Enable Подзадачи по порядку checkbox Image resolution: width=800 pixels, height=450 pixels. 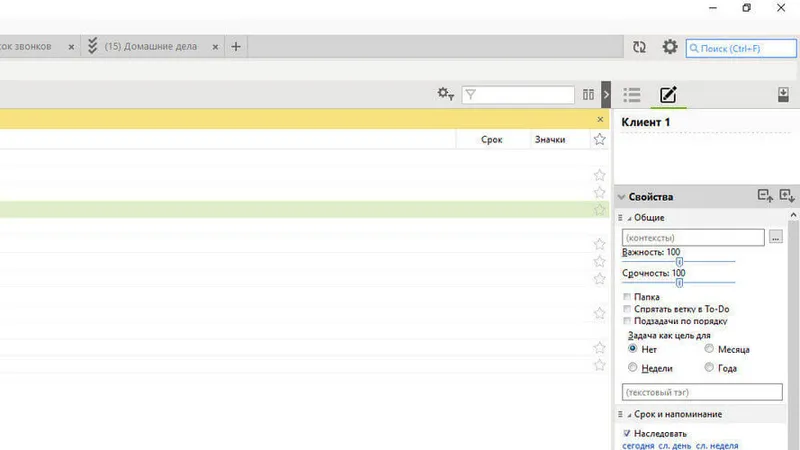coord(627,321)
